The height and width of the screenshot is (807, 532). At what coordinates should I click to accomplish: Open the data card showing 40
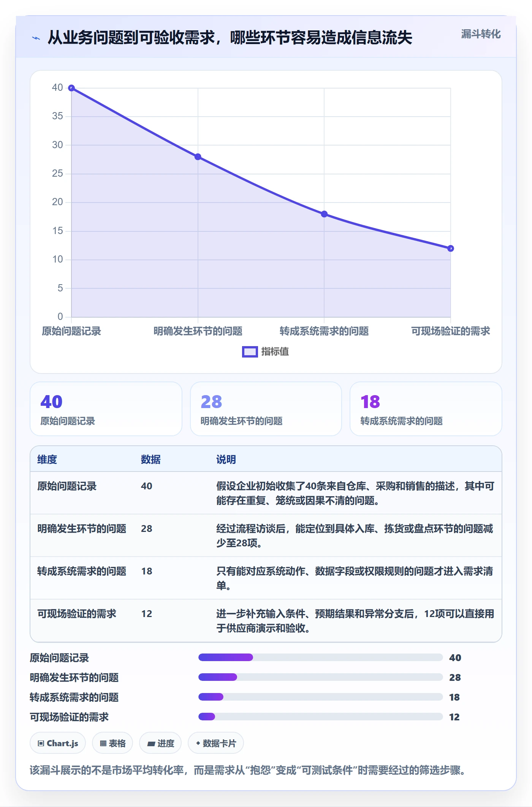point(106,409)
